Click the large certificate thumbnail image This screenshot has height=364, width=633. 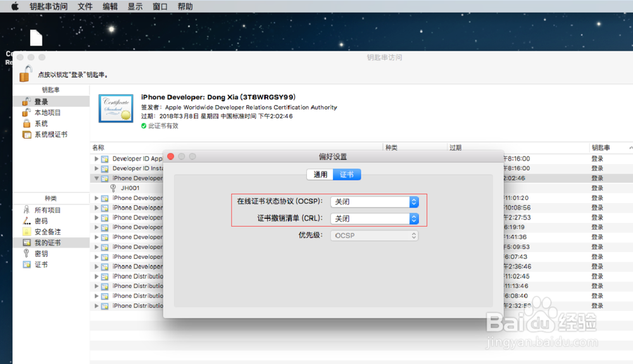coord(116,108)
